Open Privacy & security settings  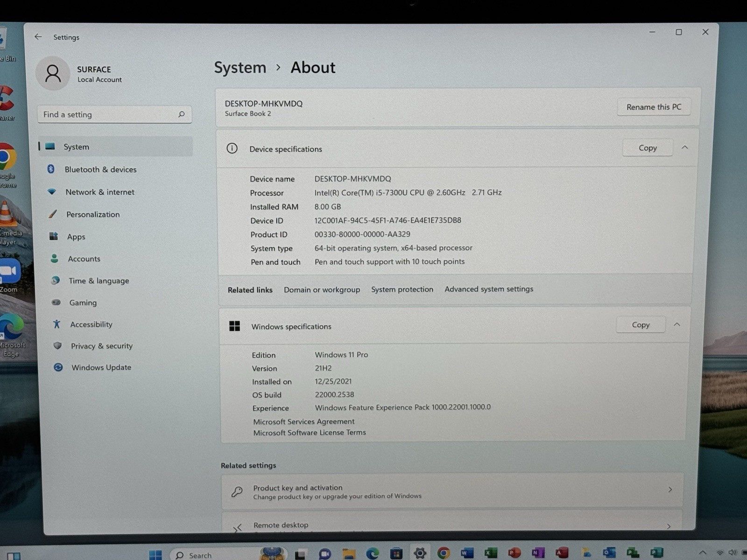(x=101, y=346)
